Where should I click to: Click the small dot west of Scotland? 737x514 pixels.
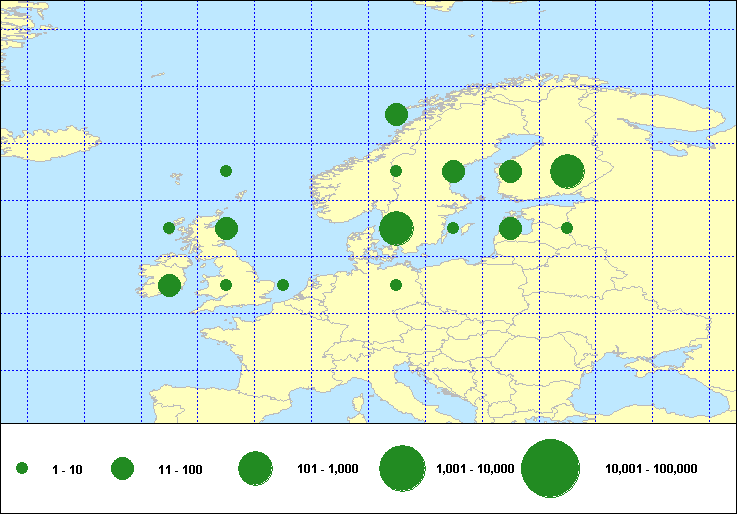[x=169, y=228]
